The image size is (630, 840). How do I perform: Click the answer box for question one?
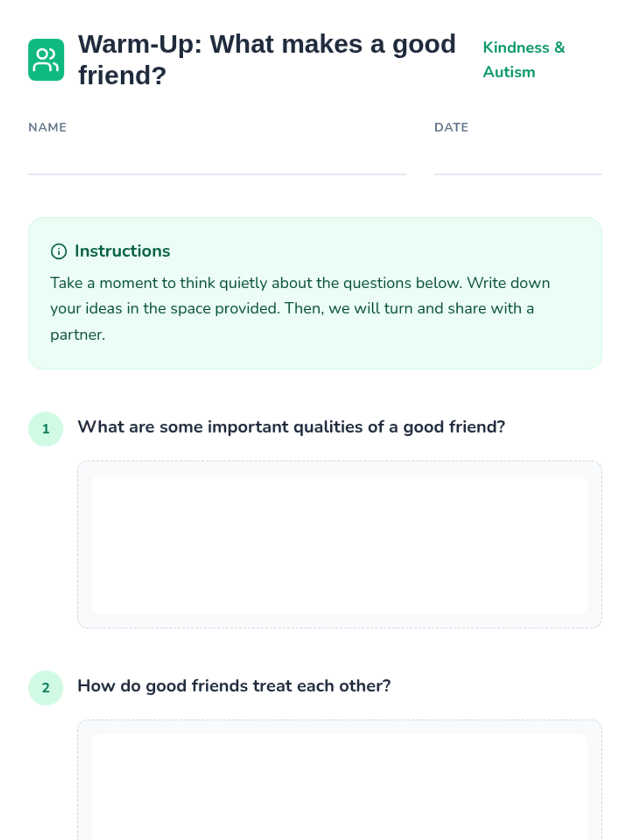[x=340, y=544]
